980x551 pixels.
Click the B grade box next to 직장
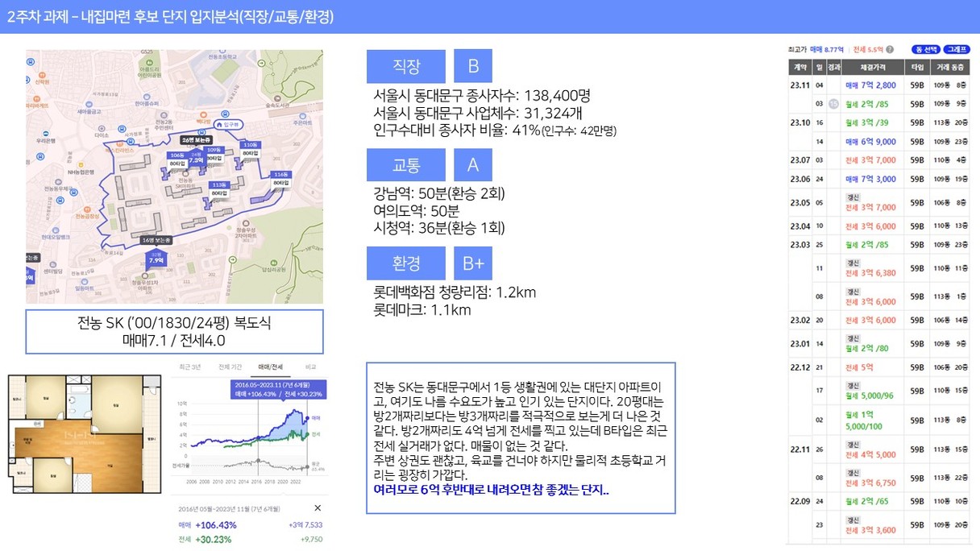[473, 67]
